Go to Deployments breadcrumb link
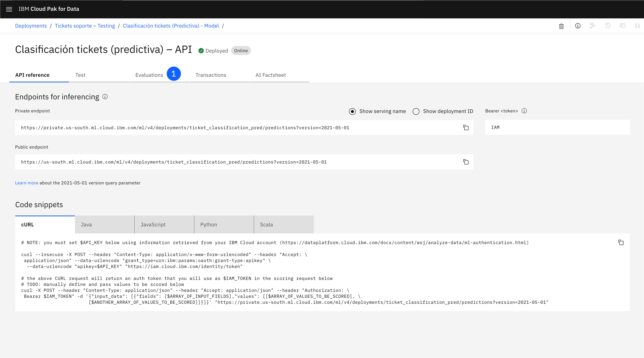The height and width of the screenshot is (358, 644). coord(31,26)
